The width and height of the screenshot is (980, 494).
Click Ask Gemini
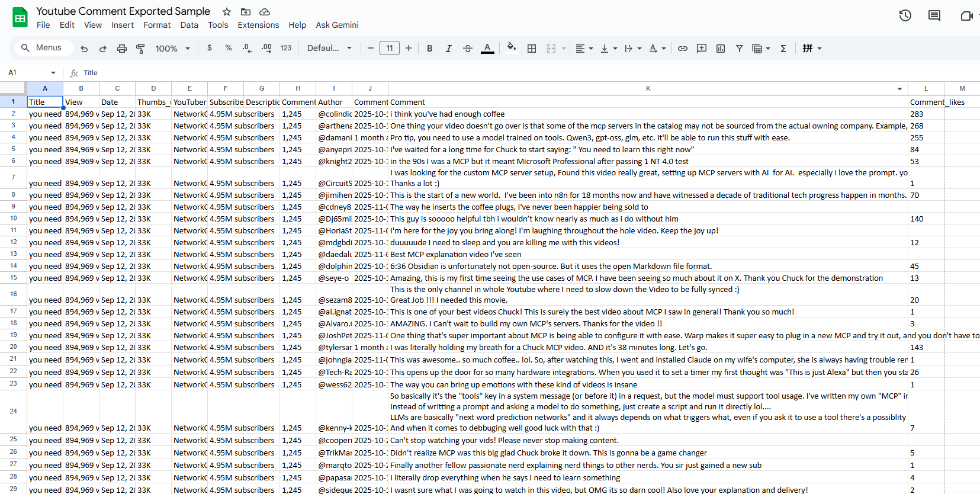pyautogui.click(x=337, y=25)
